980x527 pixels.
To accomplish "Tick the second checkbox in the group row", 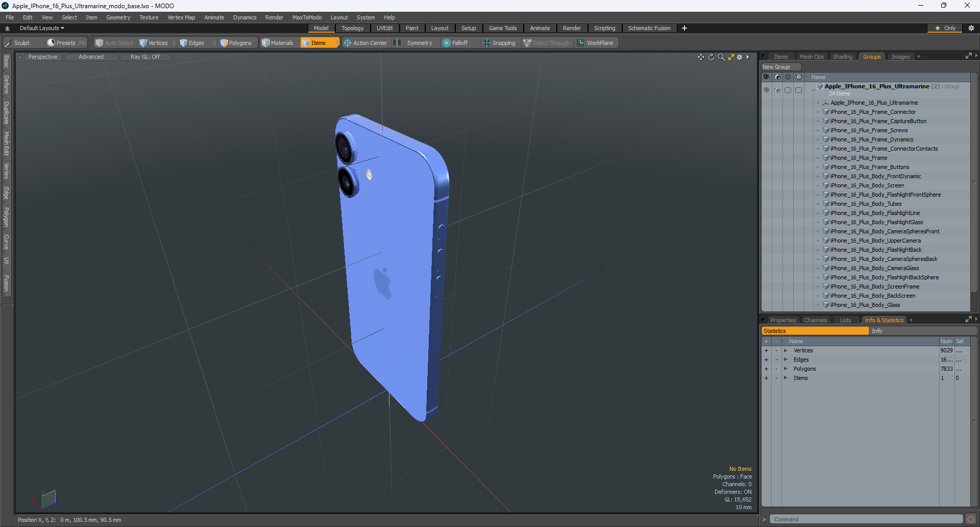I will click(799, 90).
